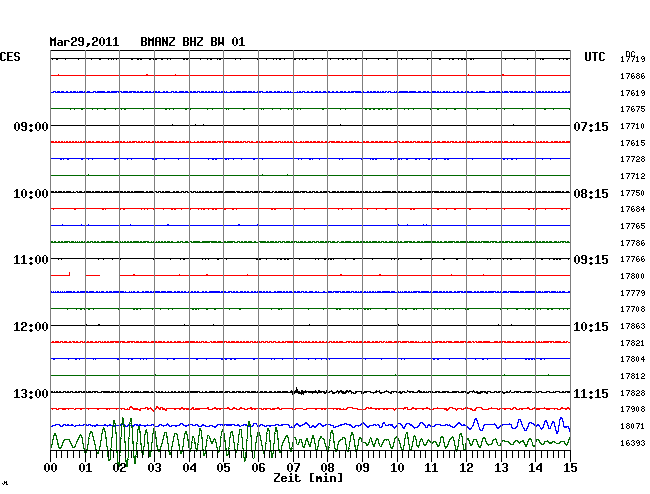Click the DC value 17675
The height and width of the screenshot is (494, 650).
tap(633, 109)
